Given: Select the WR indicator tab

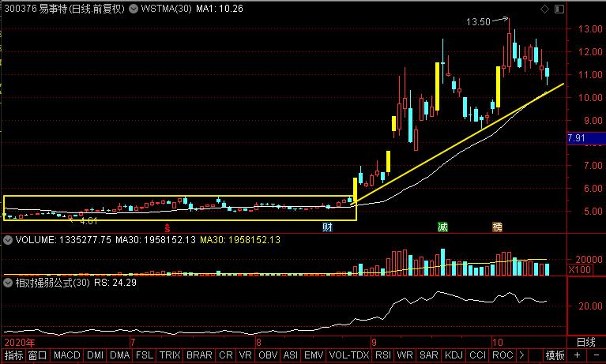Looking at the screenshot, I should point(405,355).
